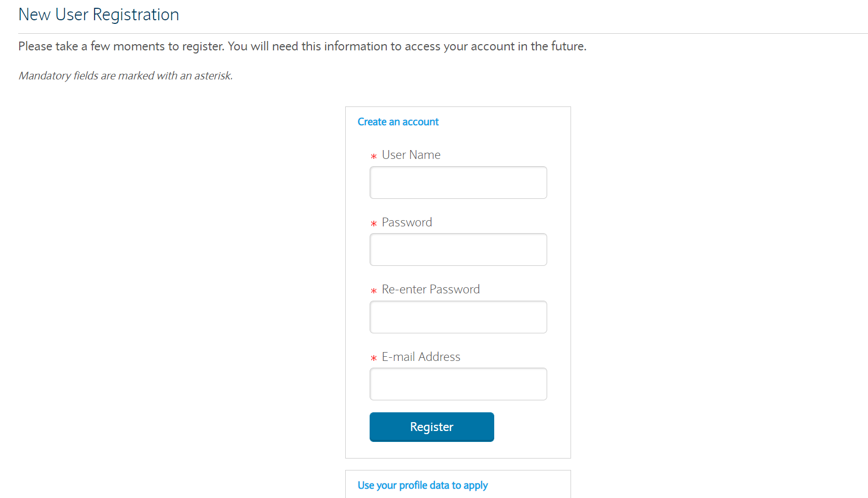Click the red asterisk beside Password

click(374, 224)
